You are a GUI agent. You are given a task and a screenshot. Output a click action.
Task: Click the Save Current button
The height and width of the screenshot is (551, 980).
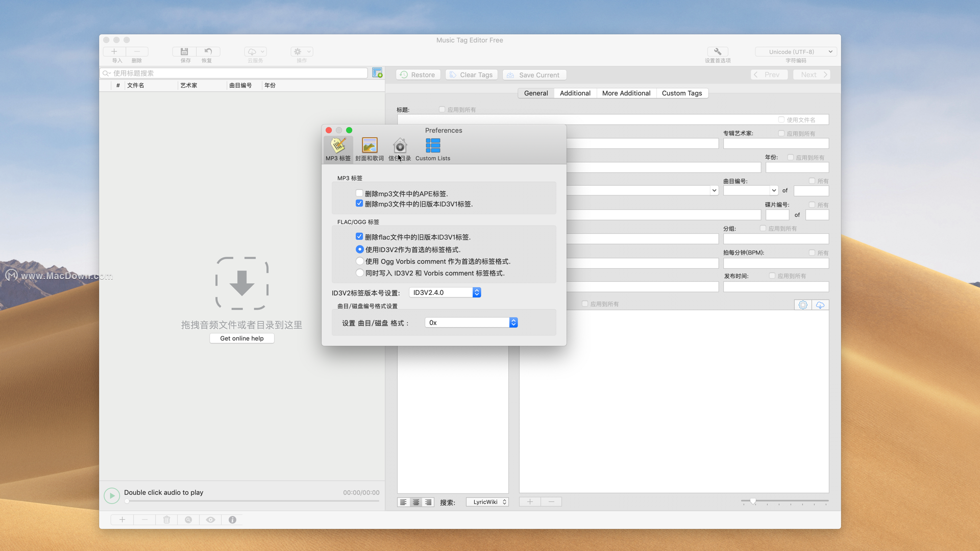(x=534, y=74)
